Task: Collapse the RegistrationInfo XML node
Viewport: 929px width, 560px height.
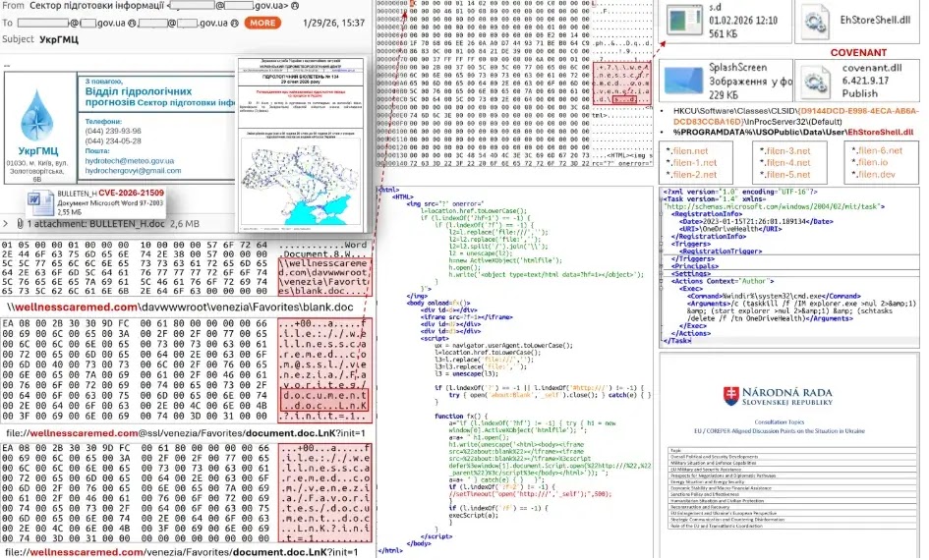Action: (x=662, y=214)
